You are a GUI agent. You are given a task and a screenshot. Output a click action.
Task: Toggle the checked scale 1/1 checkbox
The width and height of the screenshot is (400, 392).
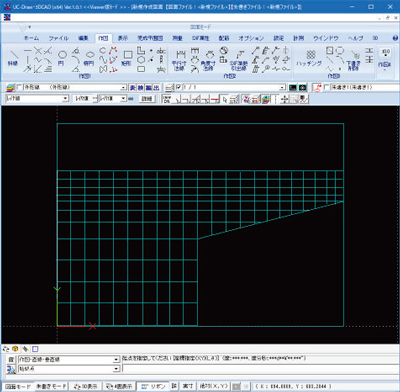click(178, 87)
